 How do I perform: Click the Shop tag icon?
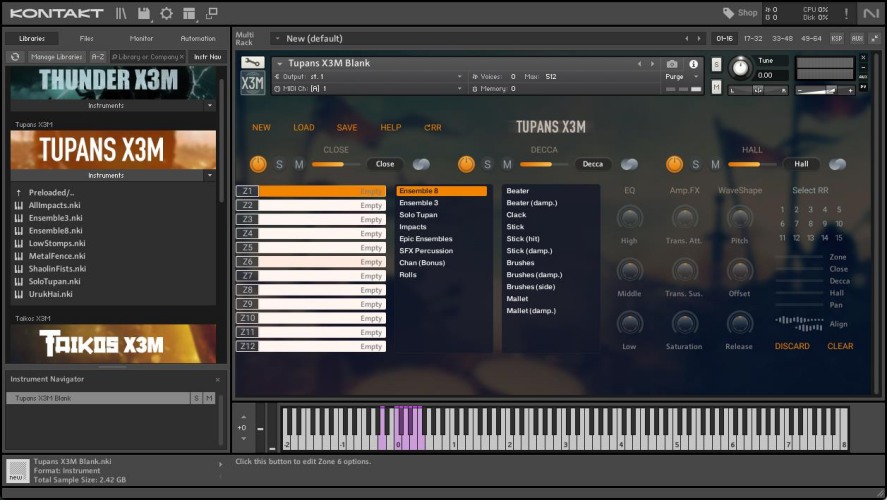(729, 13)
